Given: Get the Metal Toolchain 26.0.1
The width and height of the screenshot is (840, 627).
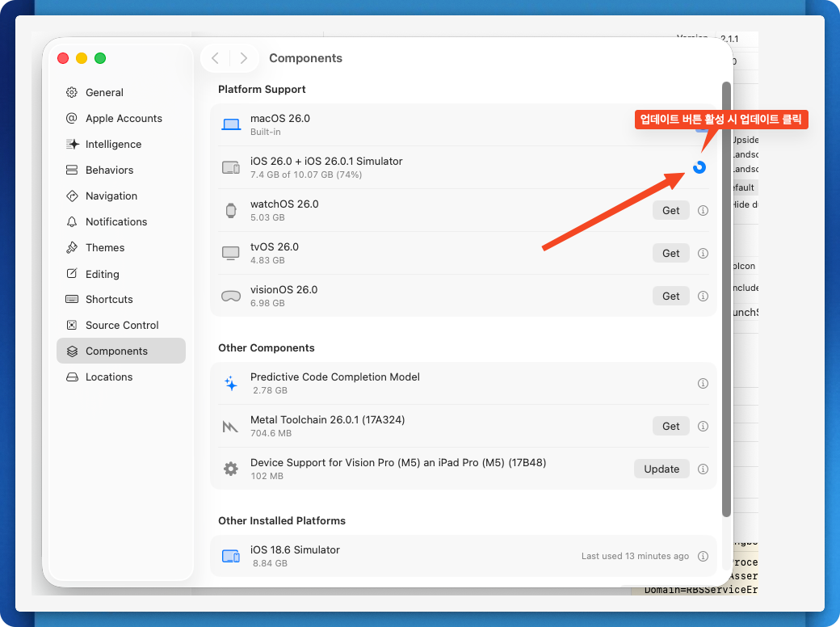Looking at the screenshot, I should pos(670,426).
